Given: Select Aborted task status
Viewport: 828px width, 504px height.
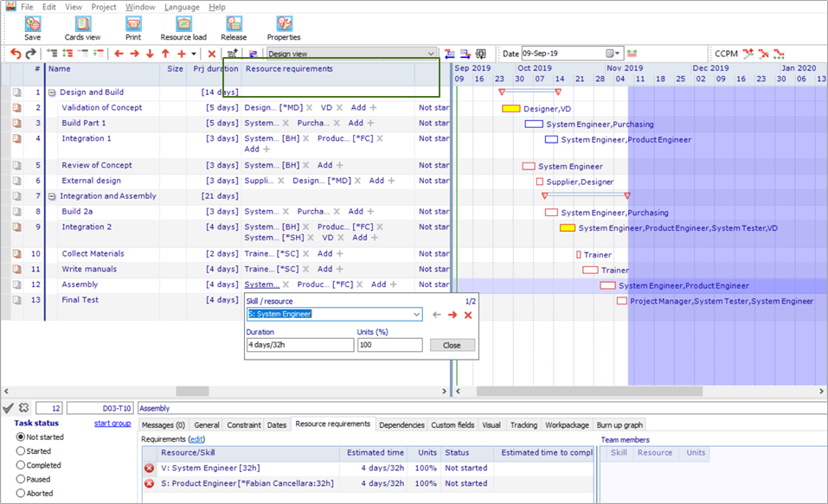Looking at the screenshot, I should (21, 493).
